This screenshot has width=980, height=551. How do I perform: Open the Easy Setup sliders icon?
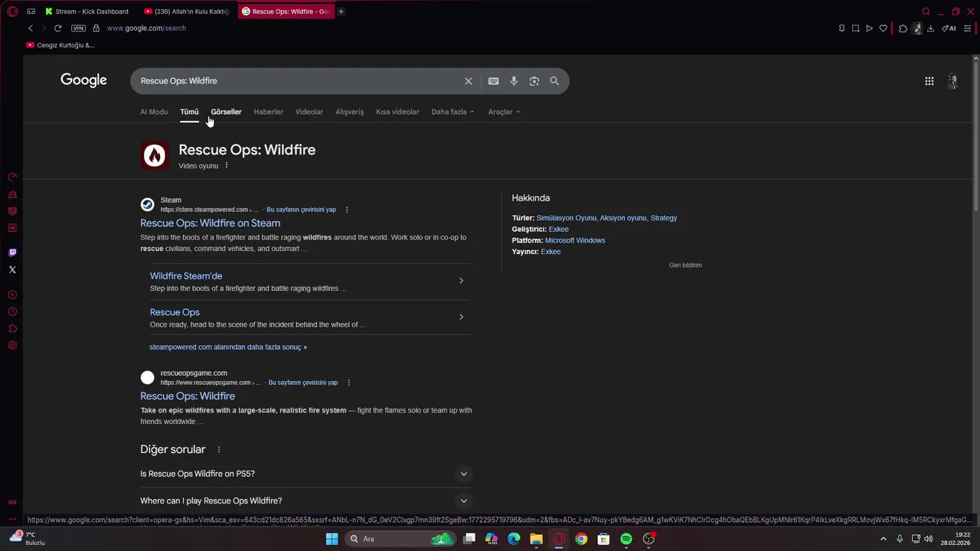967,28
